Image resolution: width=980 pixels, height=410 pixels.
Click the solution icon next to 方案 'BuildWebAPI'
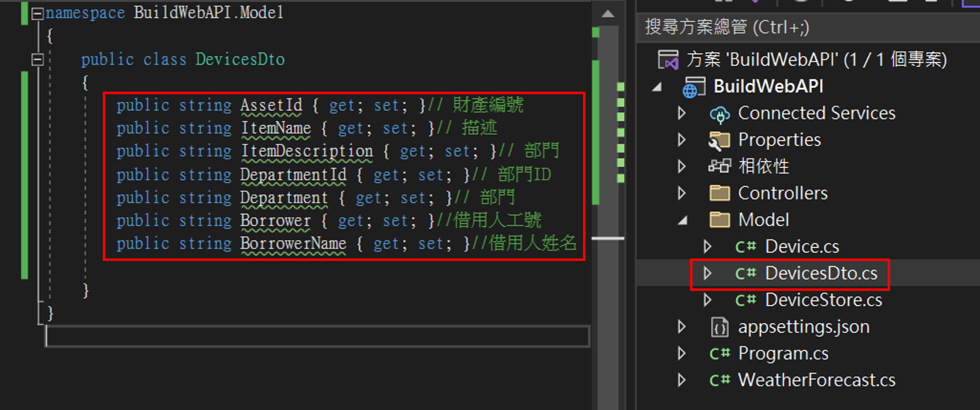(x=668, y=60)
